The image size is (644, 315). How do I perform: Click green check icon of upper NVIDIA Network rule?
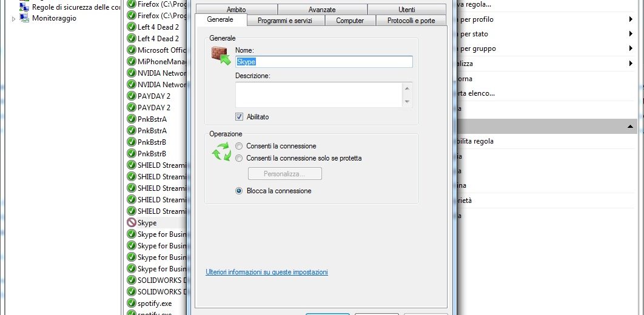click(x=132, y=73)
